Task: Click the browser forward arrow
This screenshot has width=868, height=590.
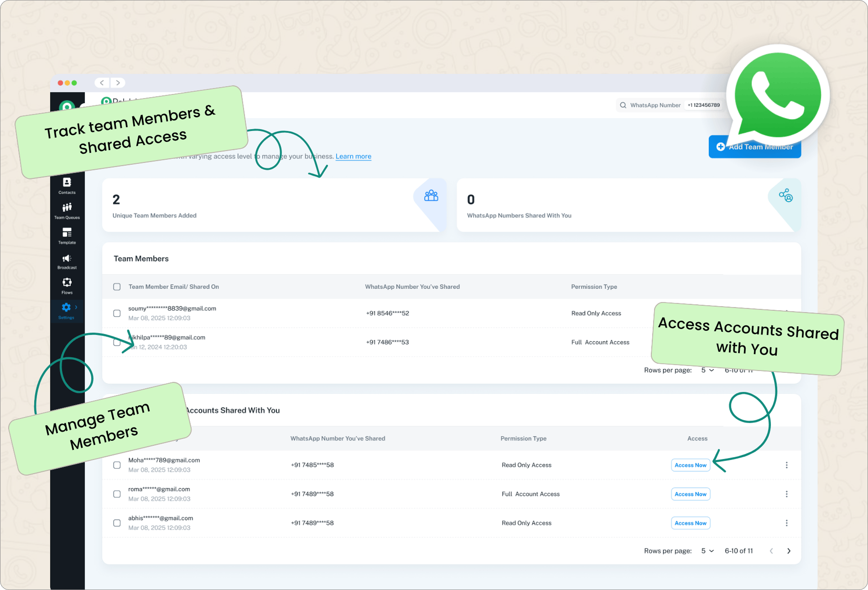Action: click(118, 83)
